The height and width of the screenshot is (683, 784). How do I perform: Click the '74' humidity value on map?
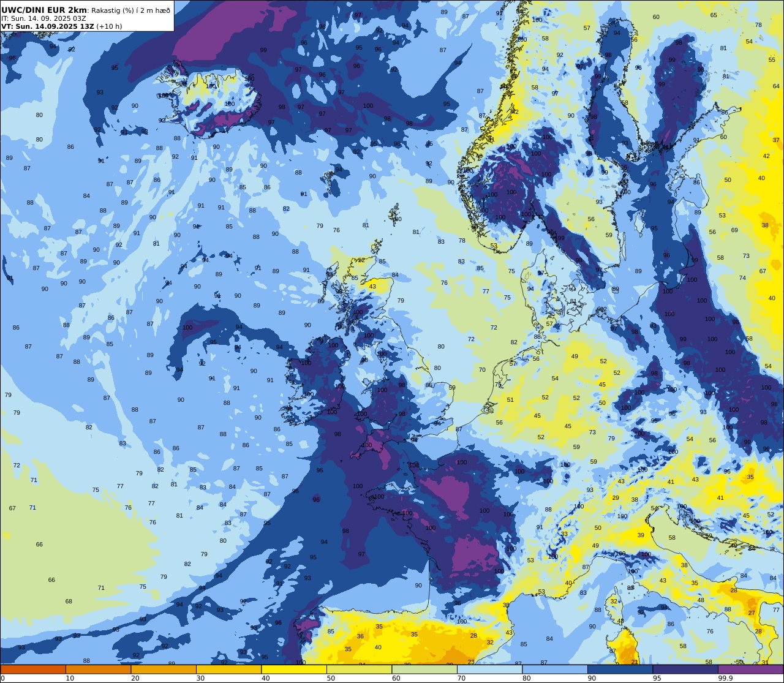coord(742,278)
